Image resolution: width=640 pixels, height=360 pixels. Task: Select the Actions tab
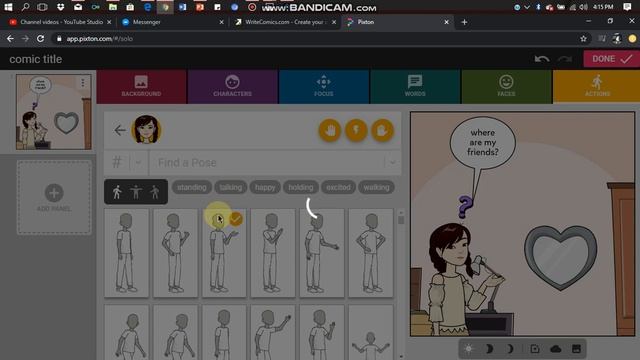pyautogui.click(x=597, y=87)
